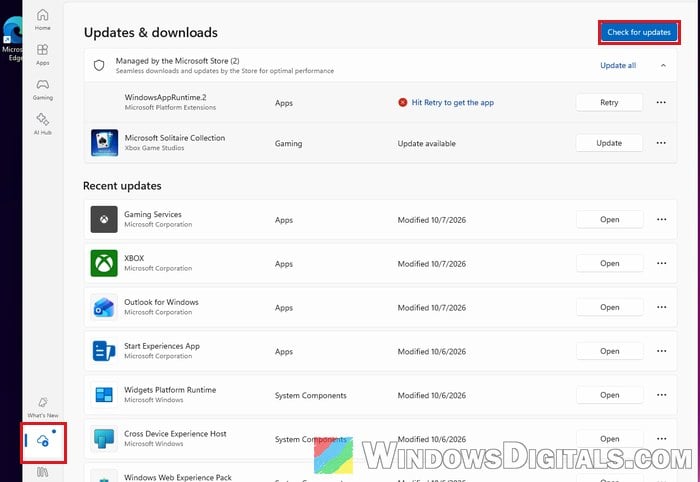Viewport: 700px width, 482px height.
Task: Click Check for updates button
Action: [x=639, y=32]
